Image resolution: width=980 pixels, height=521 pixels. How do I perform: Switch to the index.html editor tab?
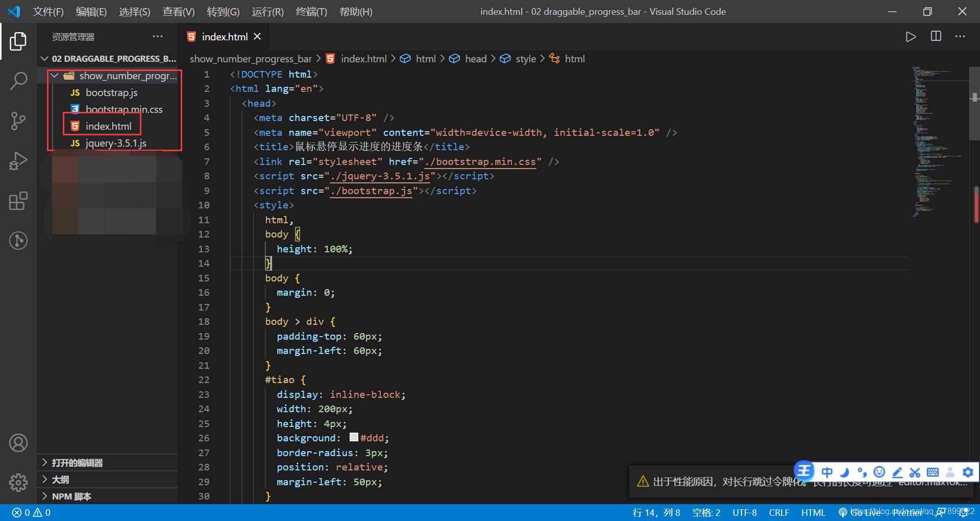[x=225, y=37]
